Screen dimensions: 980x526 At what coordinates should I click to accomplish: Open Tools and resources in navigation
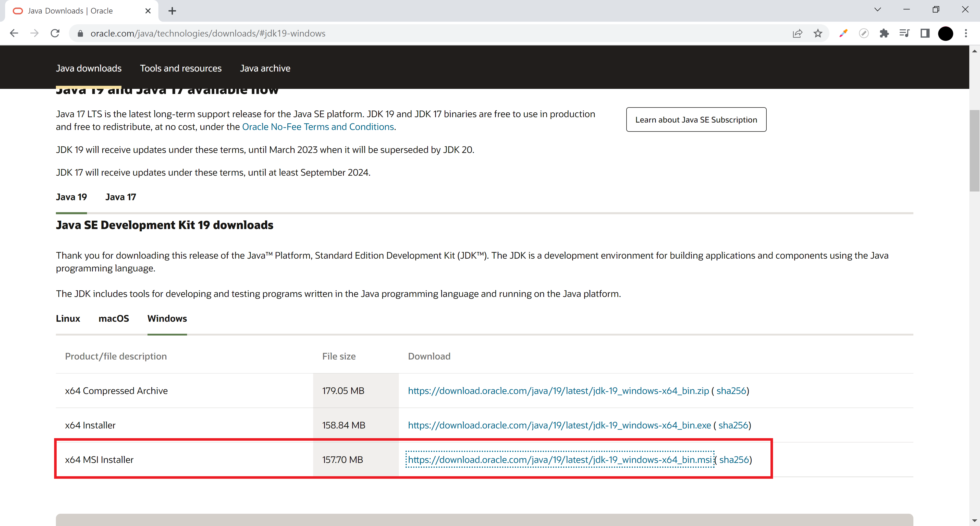pos(180,68)
